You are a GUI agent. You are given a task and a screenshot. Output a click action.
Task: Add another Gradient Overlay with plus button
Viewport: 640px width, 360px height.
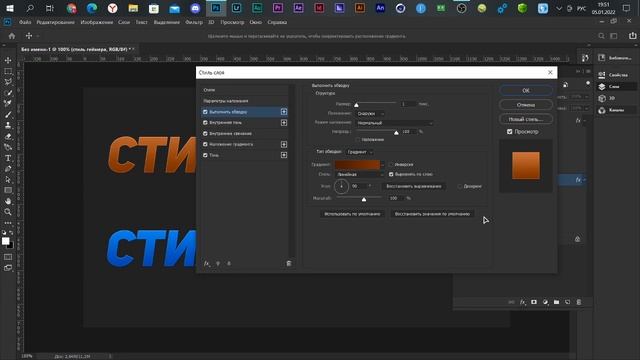(284, 144)
